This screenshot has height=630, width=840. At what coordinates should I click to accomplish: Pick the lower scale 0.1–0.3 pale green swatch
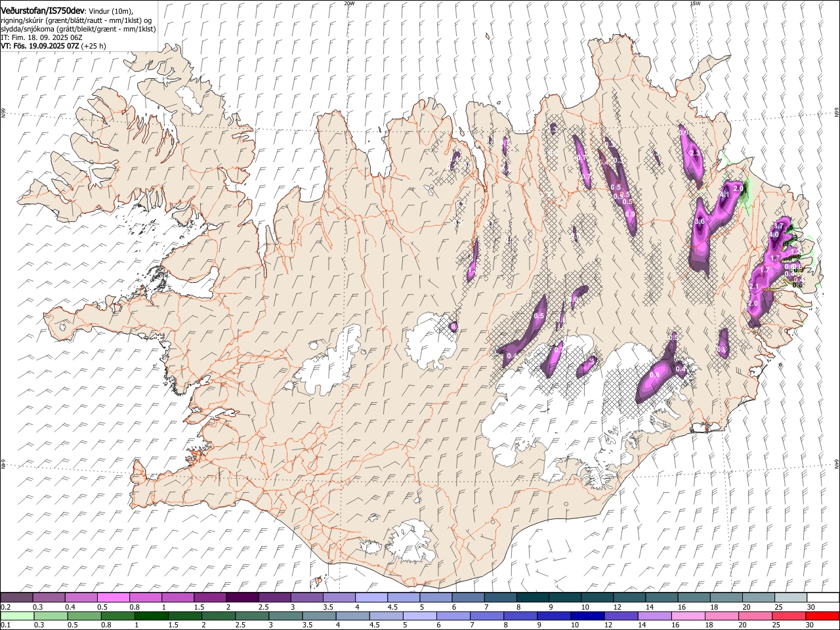point(17,616)
